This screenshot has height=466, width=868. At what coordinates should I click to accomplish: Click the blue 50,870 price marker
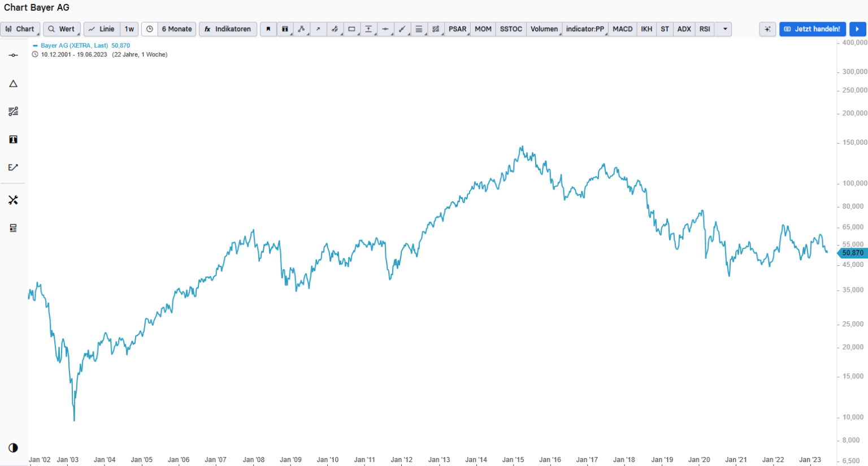[x=853, y=253]
